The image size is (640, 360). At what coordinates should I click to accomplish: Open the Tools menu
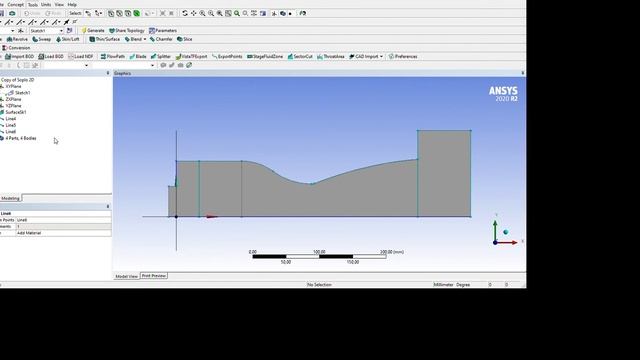point(33,4)
